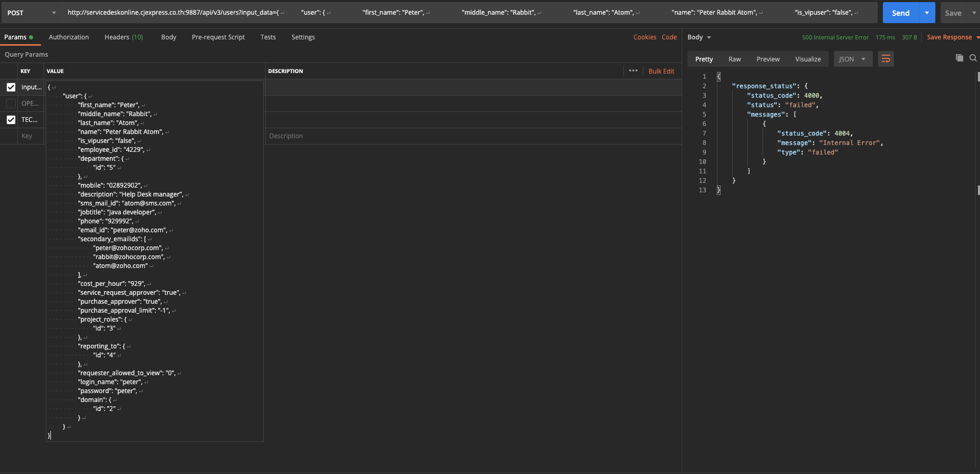
Task: Open the JSON format dropdown
Action: (853, 59)
